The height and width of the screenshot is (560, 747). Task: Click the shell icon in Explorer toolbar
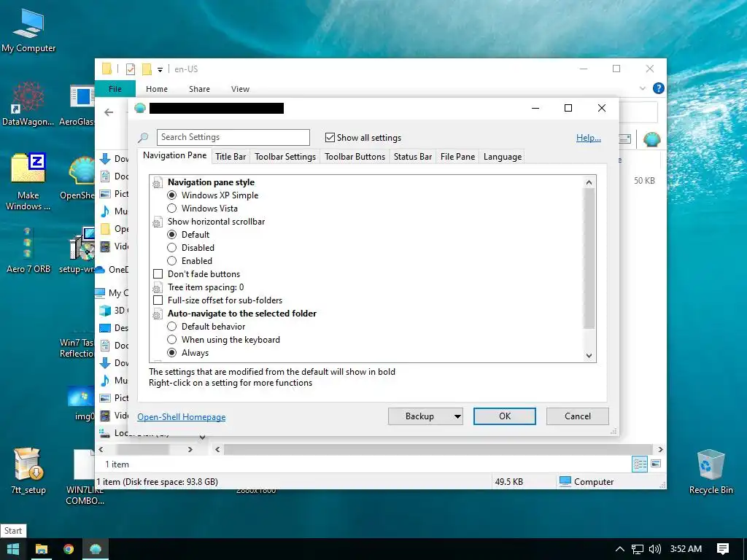point(651,139)
